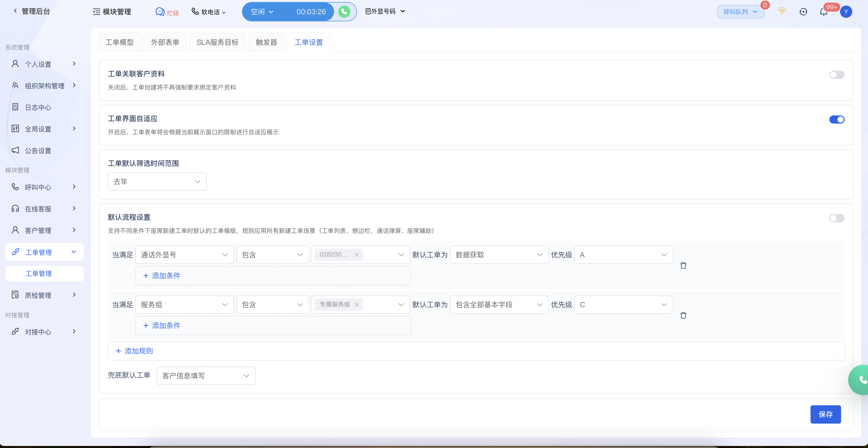
Task: Click the 忙碌 chat status icon
Action: pos(160,12)
